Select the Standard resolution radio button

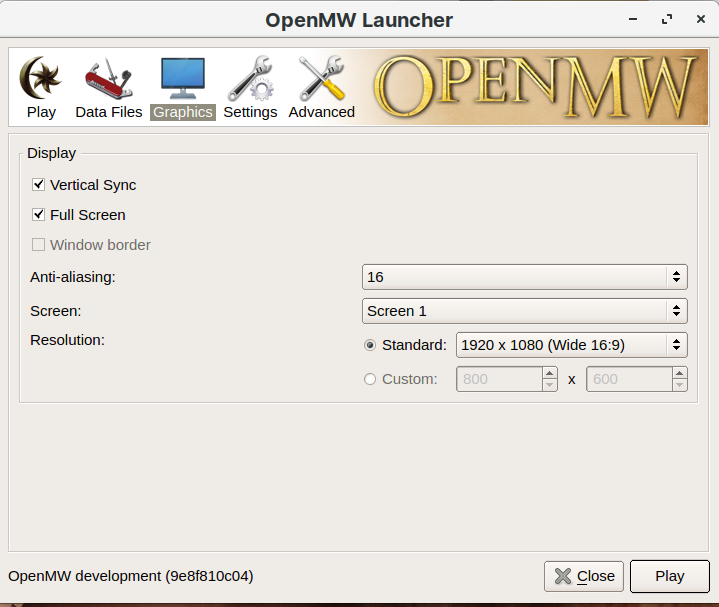(x=371, y=345)
